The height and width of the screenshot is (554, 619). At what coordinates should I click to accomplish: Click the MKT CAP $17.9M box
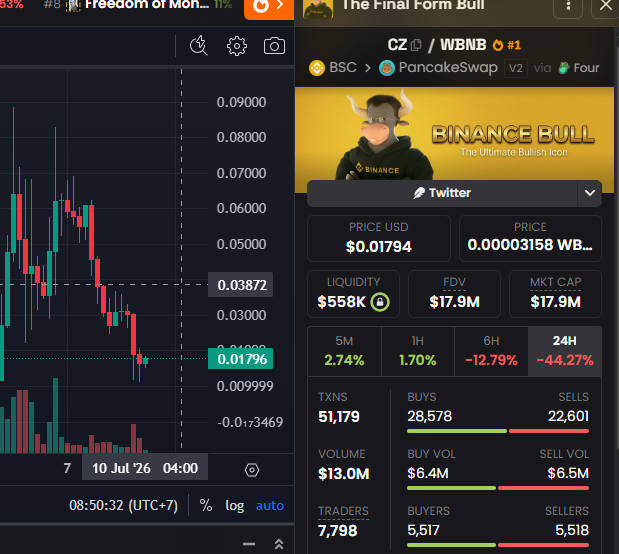pos(555,294)
